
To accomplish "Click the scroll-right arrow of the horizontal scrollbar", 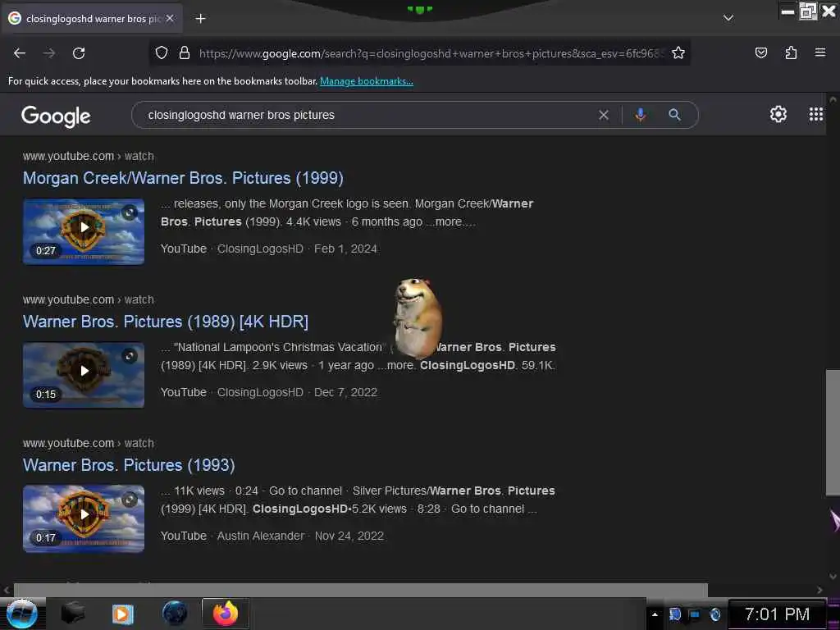I will 819,590.
